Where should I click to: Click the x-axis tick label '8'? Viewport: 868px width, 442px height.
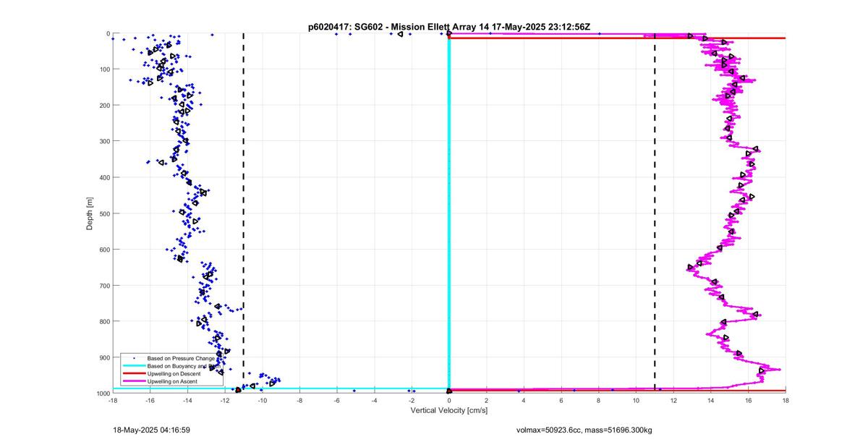click(599, 400)
